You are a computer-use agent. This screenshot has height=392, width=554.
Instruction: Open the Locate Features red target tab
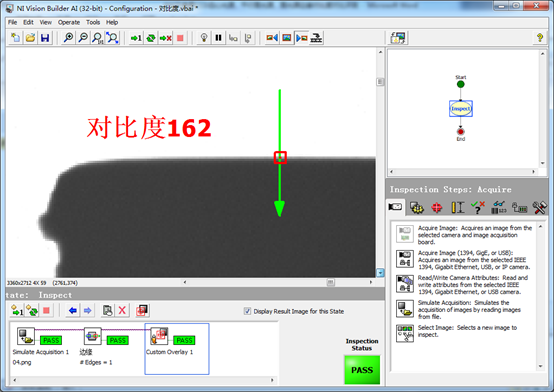(x=437, y=207)
